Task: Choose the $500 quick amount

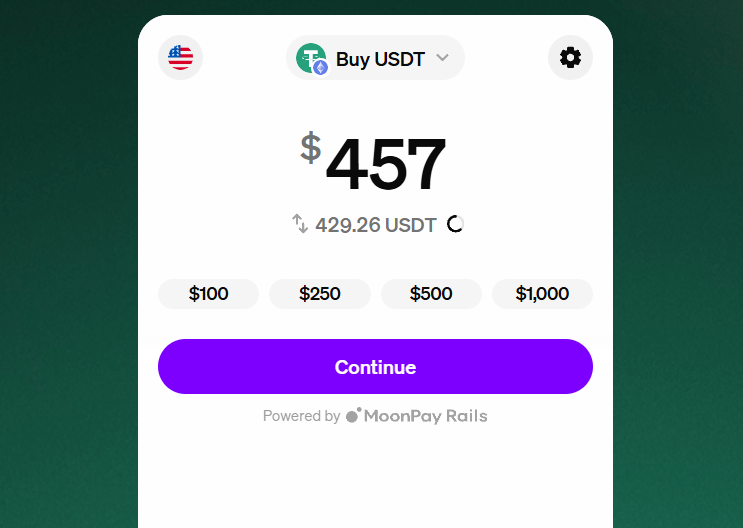Action: click(x=431, y=294)
